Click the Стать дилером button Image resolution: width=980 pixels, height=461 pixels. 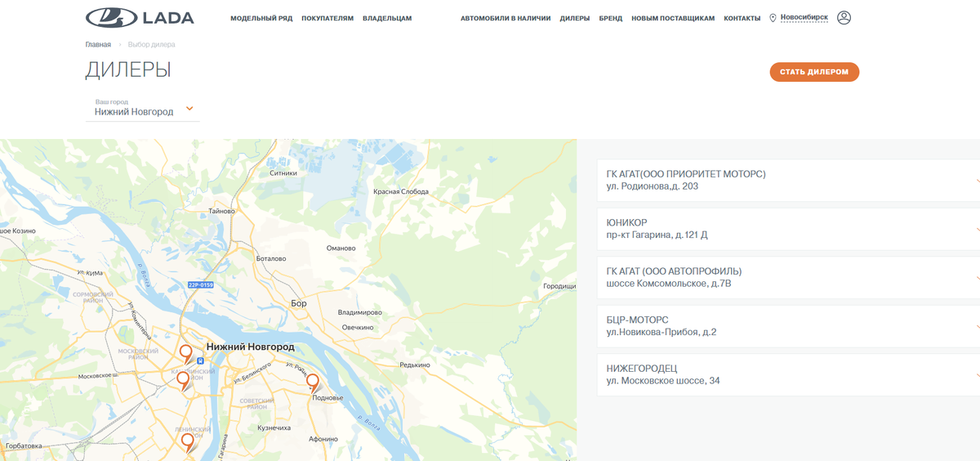pyautogui.click(x=814, y=72)
